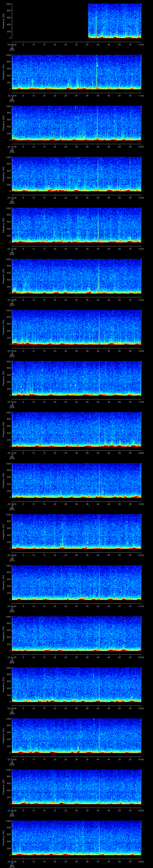Select the 22:17 spectrogram panel

(76, 429)
